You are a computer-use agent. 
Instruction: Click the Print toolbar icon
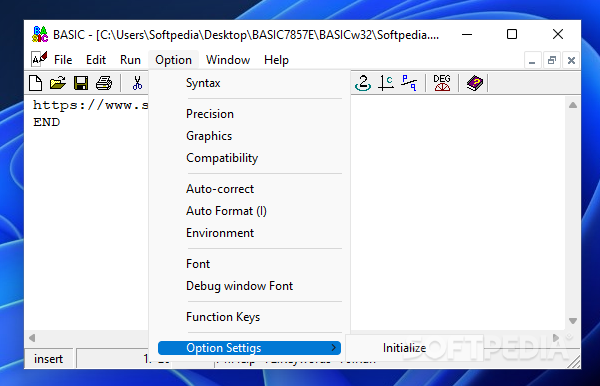click(x=104, y=83)
